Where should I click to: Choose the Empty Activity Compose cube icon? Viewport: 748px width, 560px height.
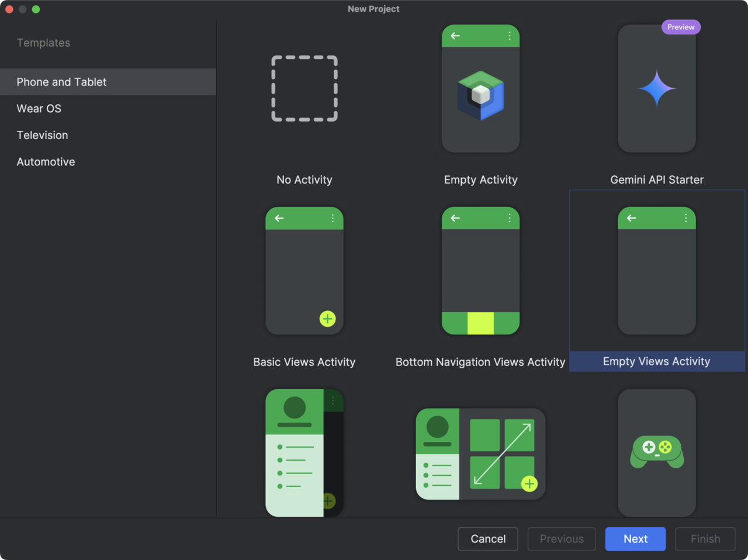click(480, 95)
